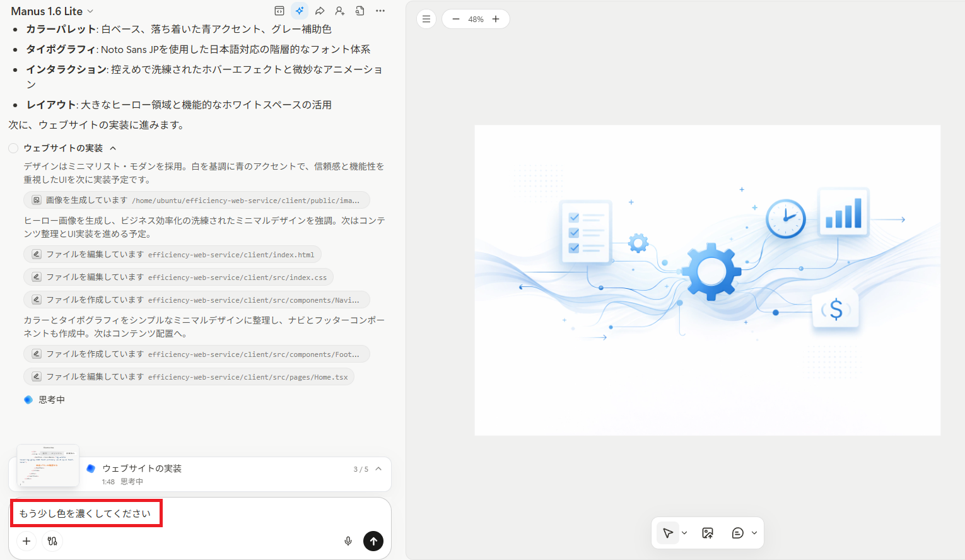
Task: Click the zoom out minus button
Action: point(456,19)
